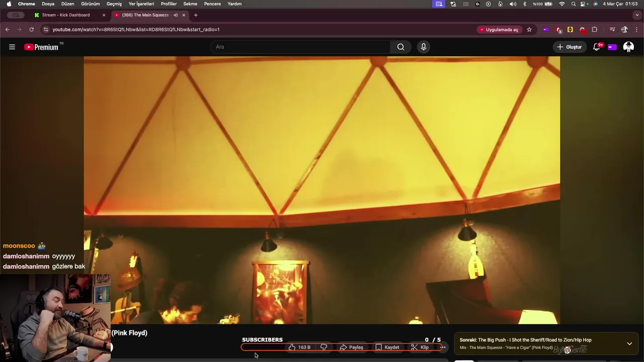Open the Chrome extensions puzzle icon
Image resolution: width=644 pixels, height=362 pixels.
[594, 30]
